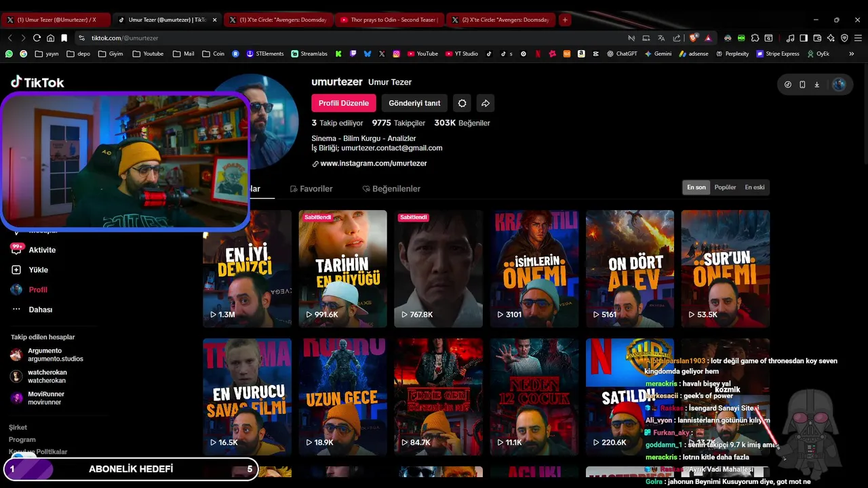Open www.instagram.com/umurtezer link
The height and width of the screenshot is (488, 868).
pos(374,163)
